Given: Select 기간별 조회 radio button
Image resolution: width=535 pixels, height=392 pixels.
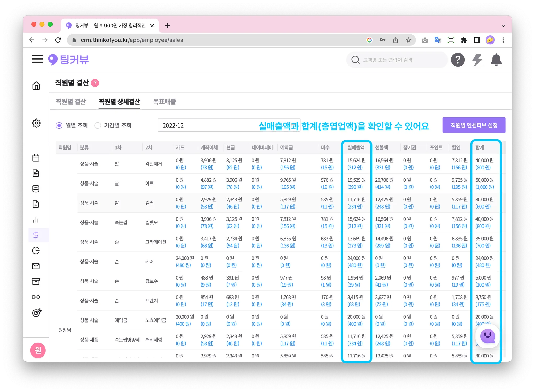Looking at the screenshot, I should (98, 126).
